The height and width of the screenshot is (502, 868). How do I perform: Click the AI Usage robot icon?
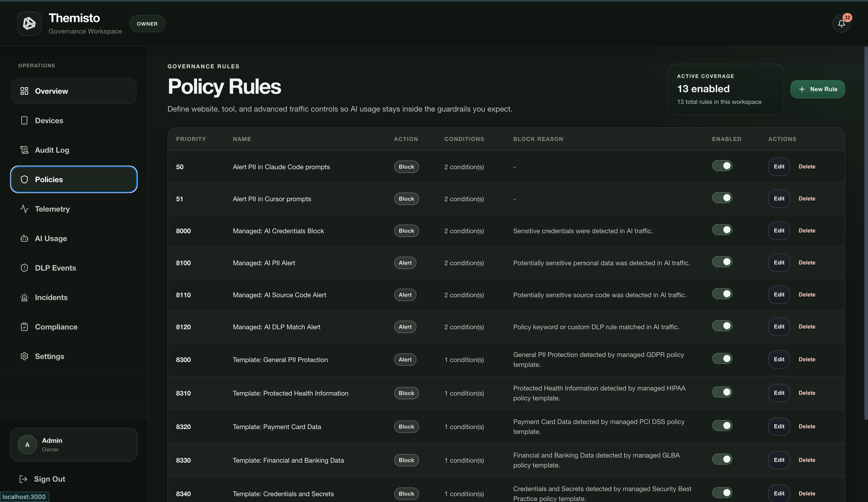pyautogui.click(x=24, y=238)
